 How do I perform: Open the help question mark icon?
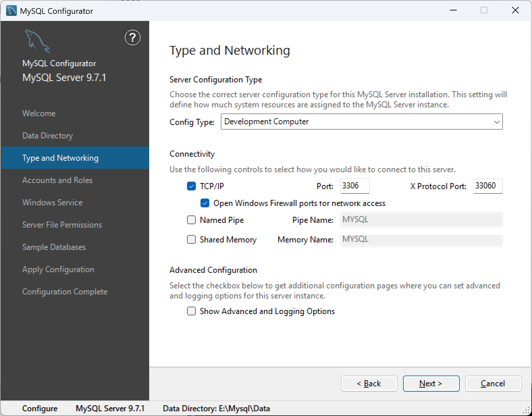133,37
